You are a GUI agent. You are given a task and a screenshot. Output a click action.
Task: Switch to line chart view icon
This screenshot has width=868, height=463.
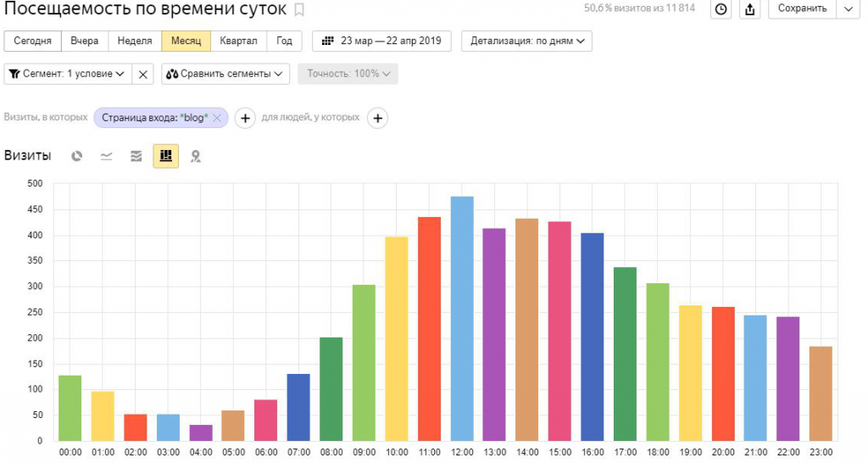click(107, 156)
